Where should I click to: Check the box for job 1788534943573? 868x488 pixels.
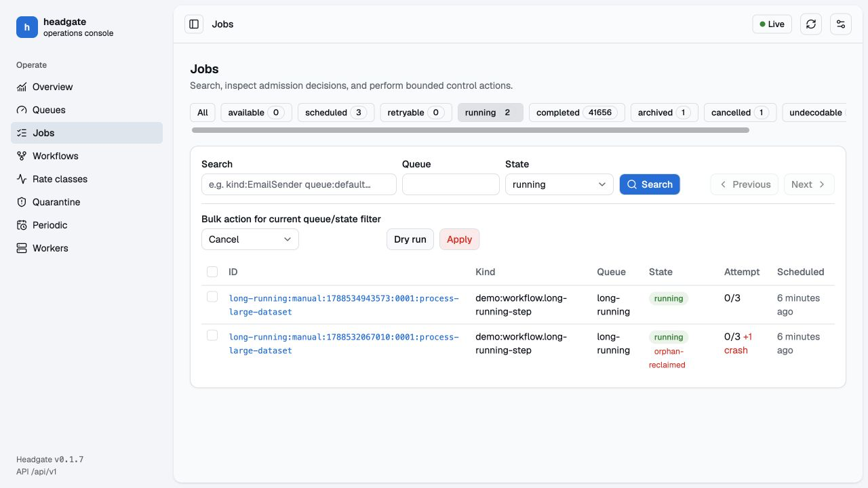pyautogui.click(x=212, y=297)
